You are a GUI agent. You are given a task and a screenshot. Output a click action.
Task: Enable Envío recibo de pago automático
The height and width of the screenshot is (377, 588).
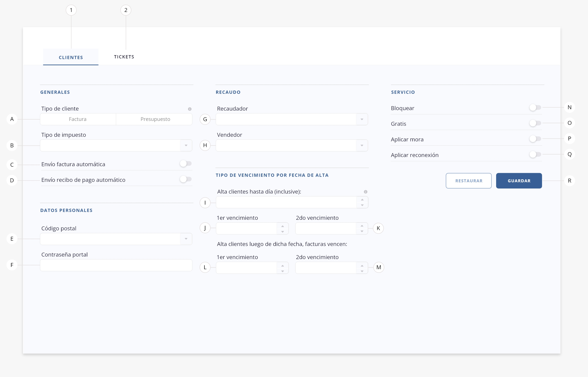186,179
